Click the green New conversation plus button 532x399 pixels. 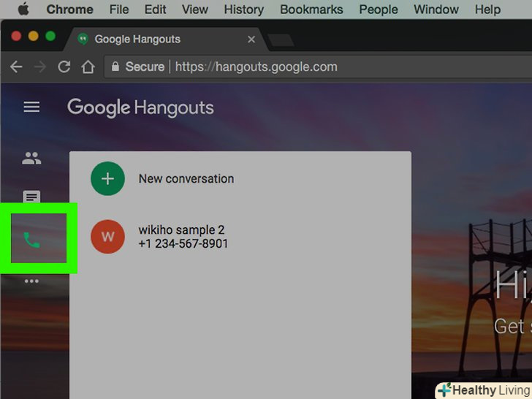click(107, 178)
